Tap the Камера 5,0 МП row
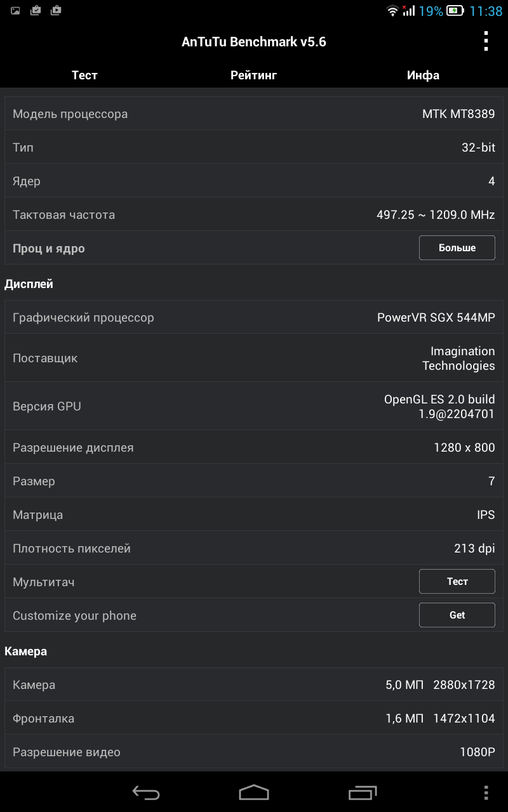This screenshot has height=812, width=508. (x=254, y=684)
